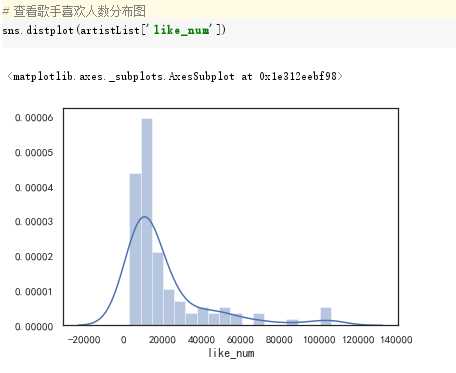
Task: Click the y-axis tick 0.00002
Action: pyautogui.click(x=34, y=257)
